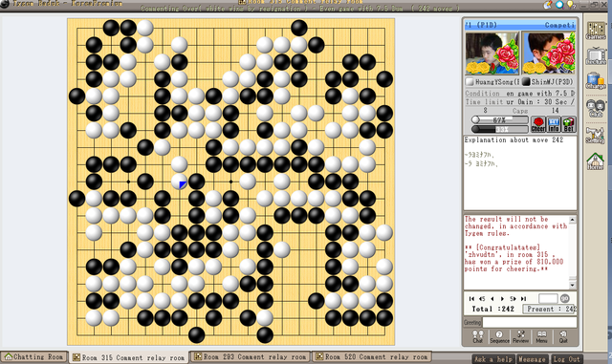
Task: Click Ask a help button
Action: tap(493, 359)
